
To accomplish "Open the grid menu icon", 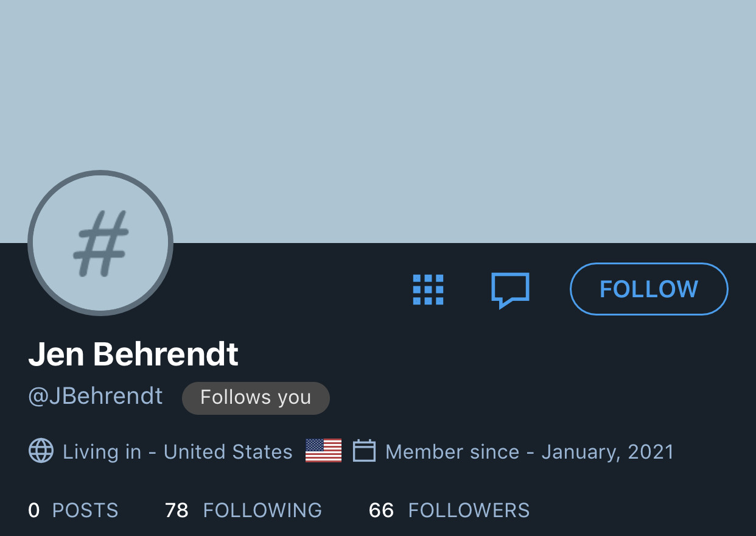I will click(x=428, y=289).
